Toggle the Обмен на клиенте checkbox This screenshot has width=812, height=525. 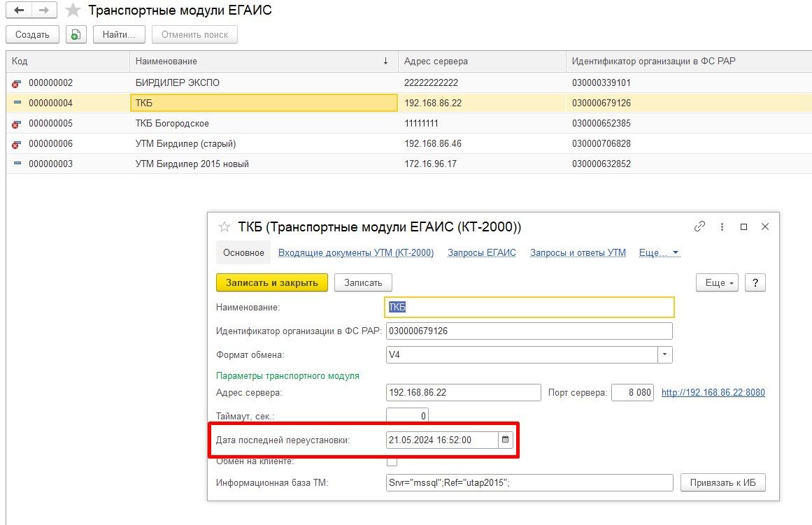(x=392, y=461)
